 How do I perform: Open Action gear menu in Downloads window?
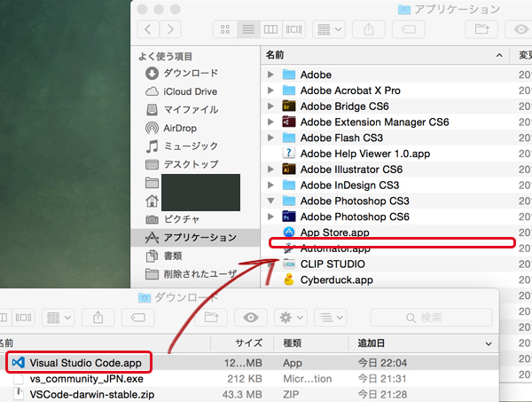[x=291, y=318]
